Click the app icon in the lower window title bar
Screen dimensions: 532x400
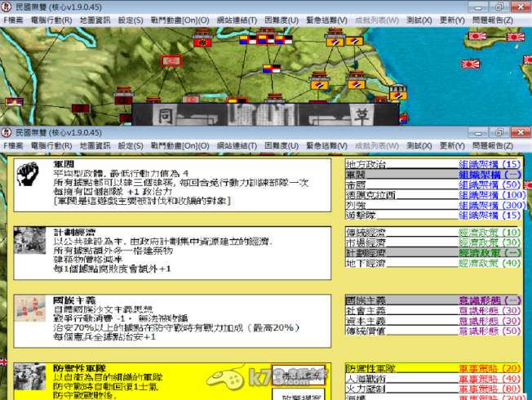coord(6,132)
